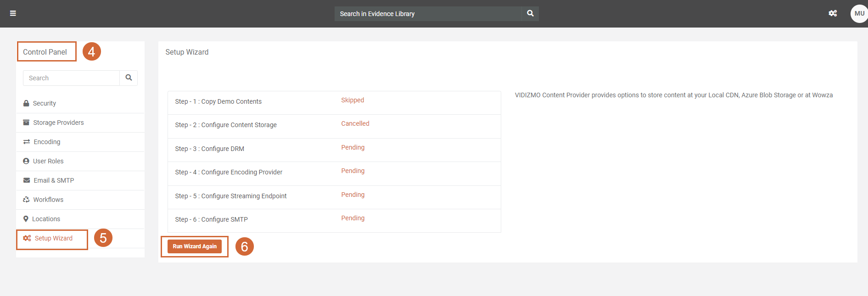This screenshot has width=868, height=296.
Task: Open the MU user profile avatar
Action: click(859, 13)
